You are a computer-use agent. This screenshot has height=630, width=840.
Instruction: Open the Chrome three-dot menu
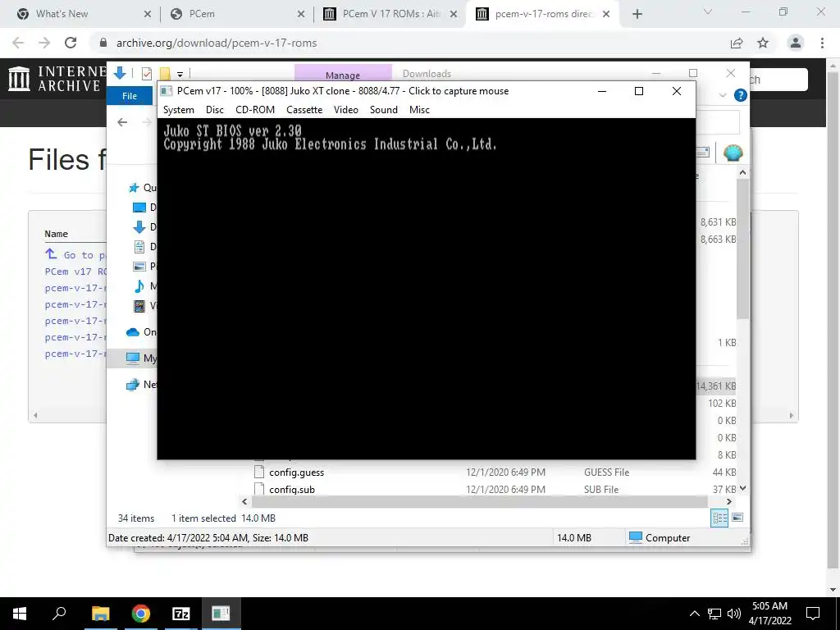(822, 43)
